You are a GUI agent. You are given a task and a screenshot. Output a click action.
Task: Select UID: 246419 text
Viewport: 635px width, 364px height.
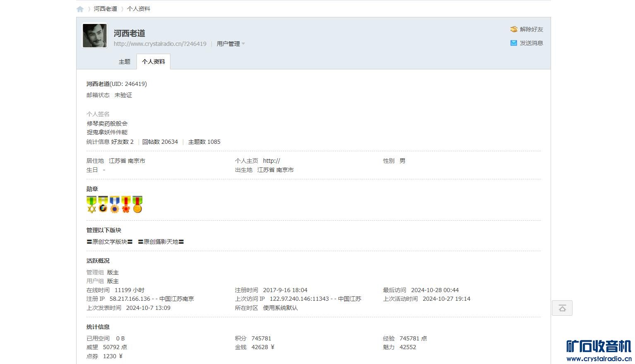(x=128, y=84)
